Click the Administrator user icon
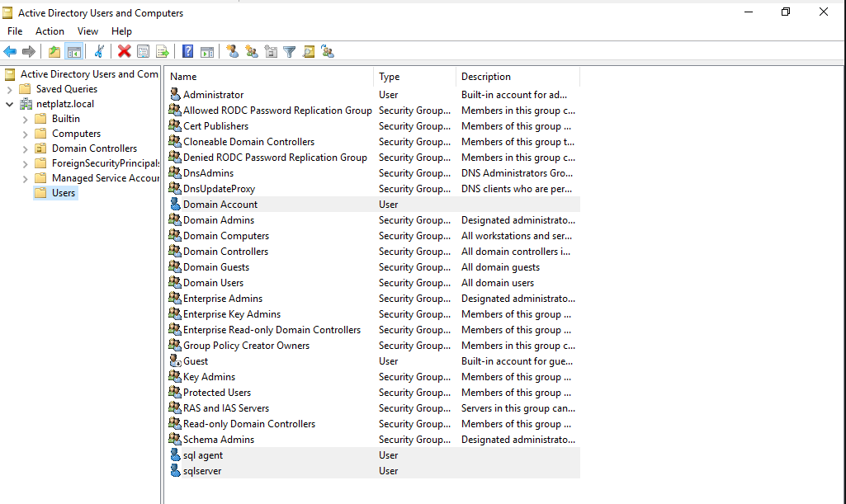Screen dimensions: 846x504 (x=175, y=94)
